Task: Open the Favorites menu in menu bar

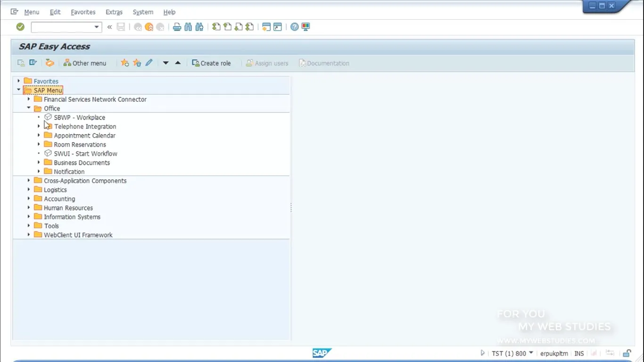Action: click(83, 12)
